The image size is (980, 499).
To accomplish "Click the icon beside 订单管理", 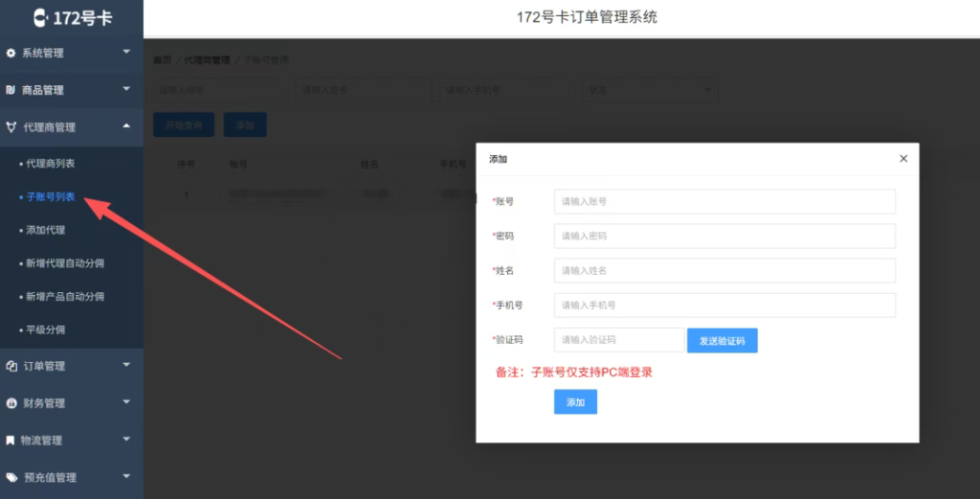I will [x=11, y=366].
